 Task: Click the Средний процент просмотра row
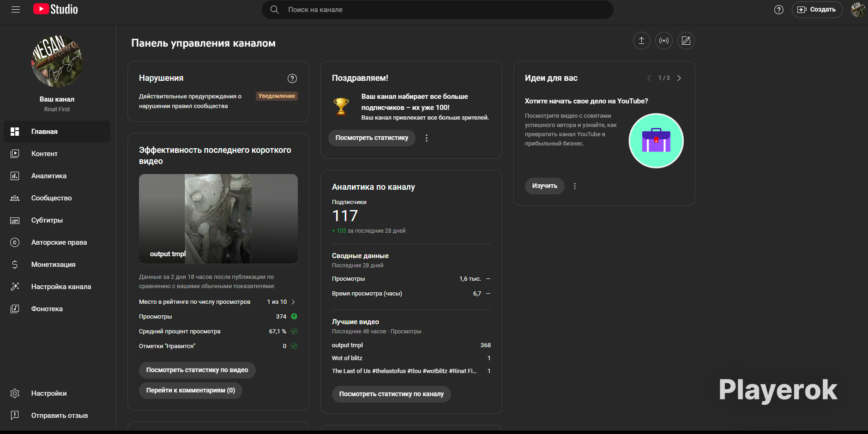(218, 332)
